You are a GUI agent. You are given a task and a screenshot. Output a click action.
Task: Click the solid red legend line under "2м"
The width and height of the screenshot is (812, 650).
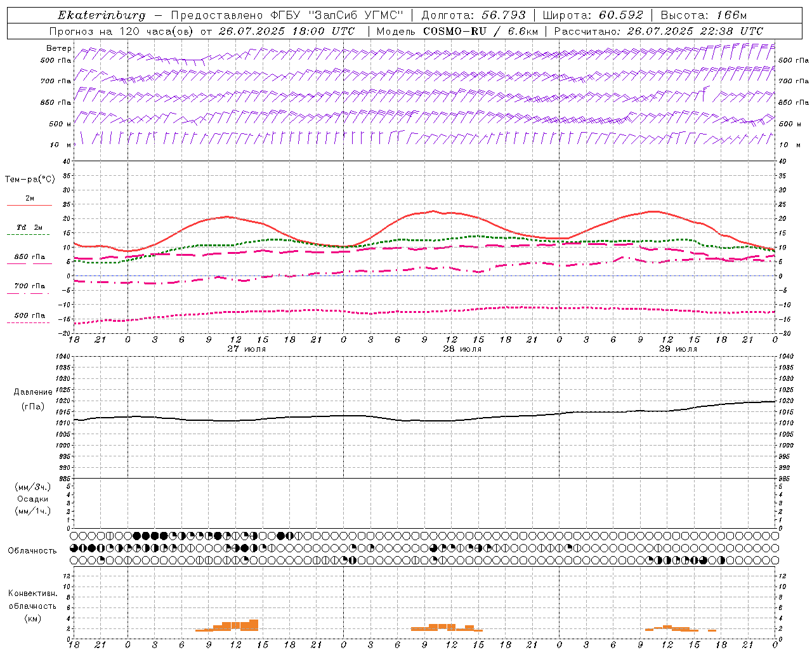point(29,206)
